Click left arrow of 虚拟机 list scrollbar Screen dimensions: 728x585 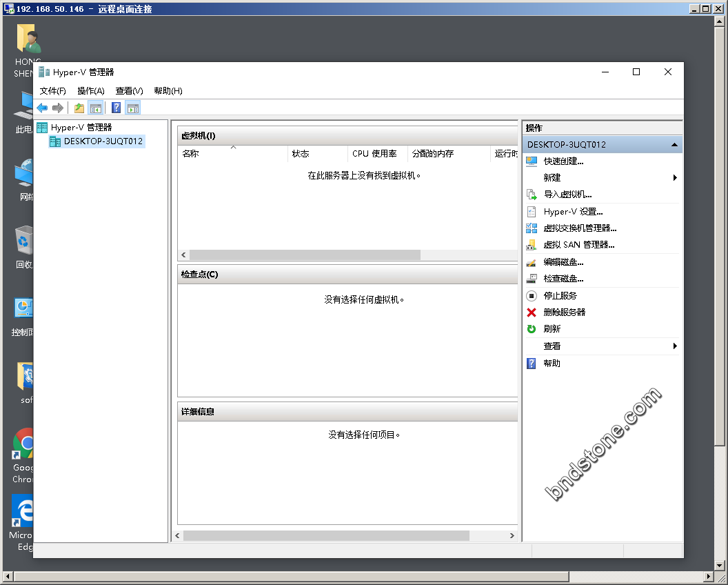(184, 255)
